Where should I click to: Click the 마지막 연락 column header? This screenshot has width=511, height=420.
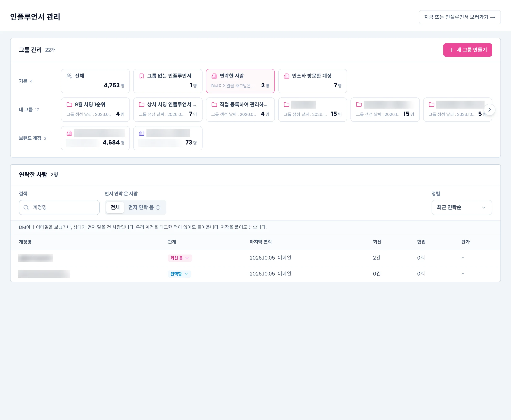tap(261, 242)
